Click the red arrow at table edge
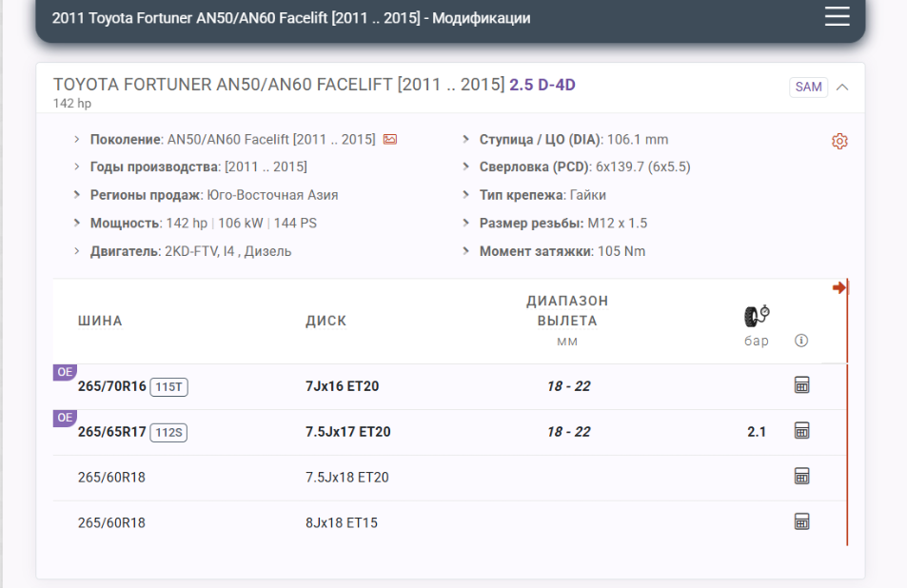Viewport: 907px width, 588px height. 838,287
